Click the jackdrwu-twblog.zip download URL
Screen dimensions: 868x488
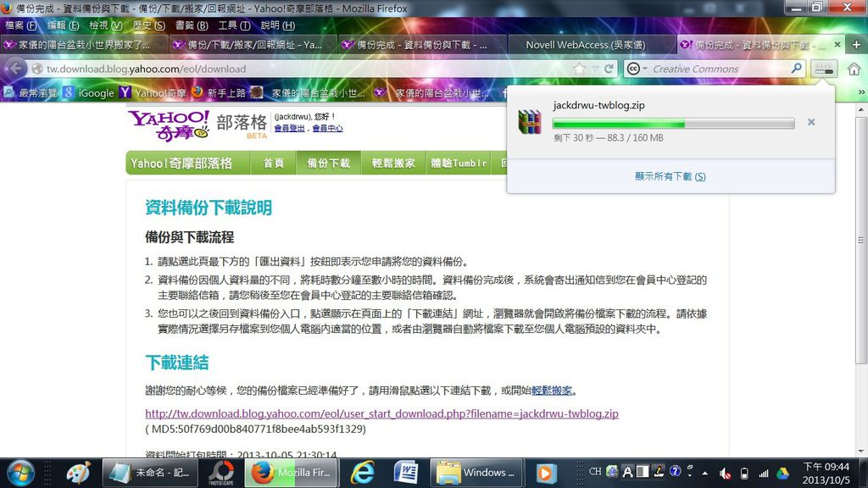coord(382,413)
